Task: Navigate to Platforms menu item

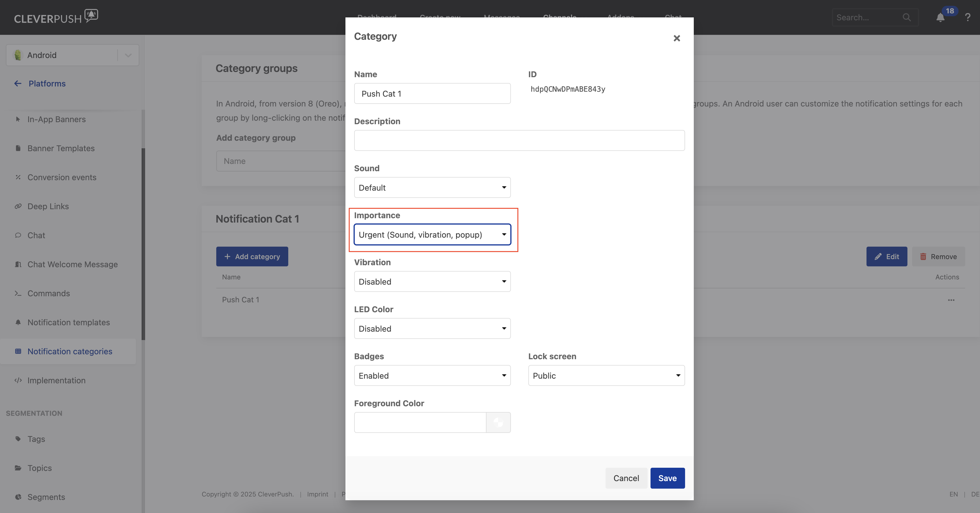Action: point(47,83)
